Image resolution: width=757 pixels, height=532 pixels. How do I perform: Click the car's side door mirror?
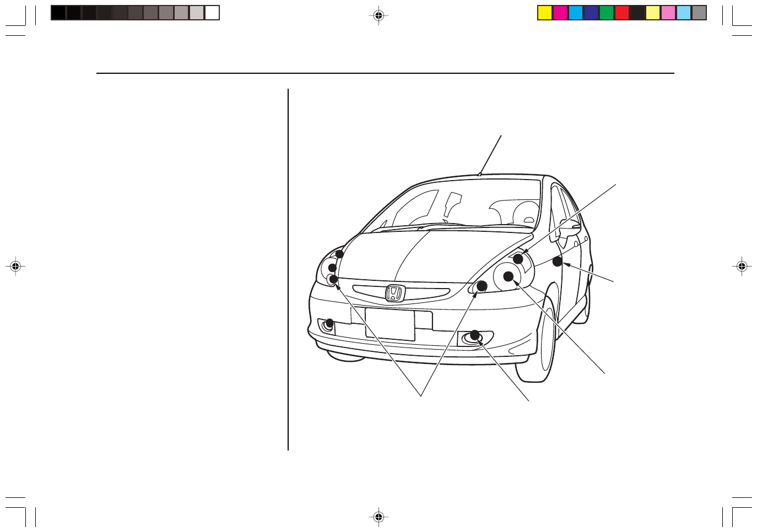point(570,226)
